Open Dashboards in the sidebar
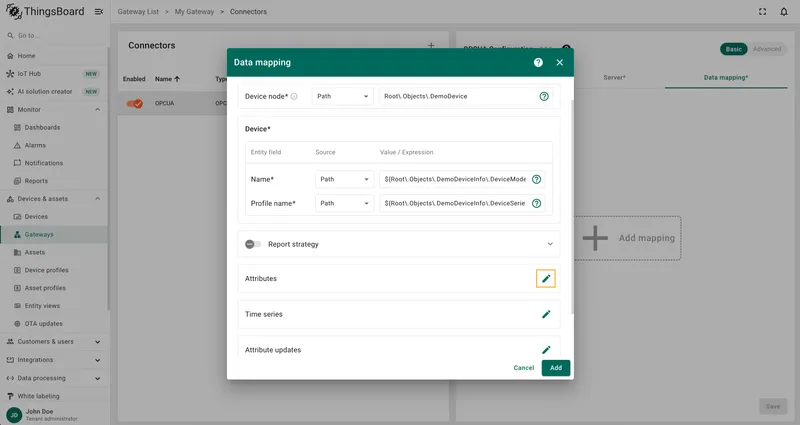The image size is (800, 425). [54, 127]
